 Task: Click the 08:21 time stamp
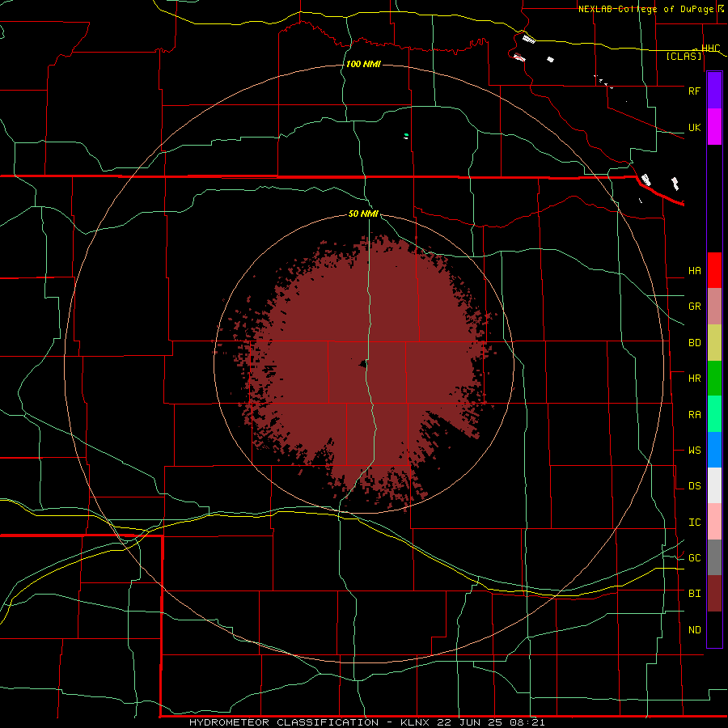pos(529,722)
